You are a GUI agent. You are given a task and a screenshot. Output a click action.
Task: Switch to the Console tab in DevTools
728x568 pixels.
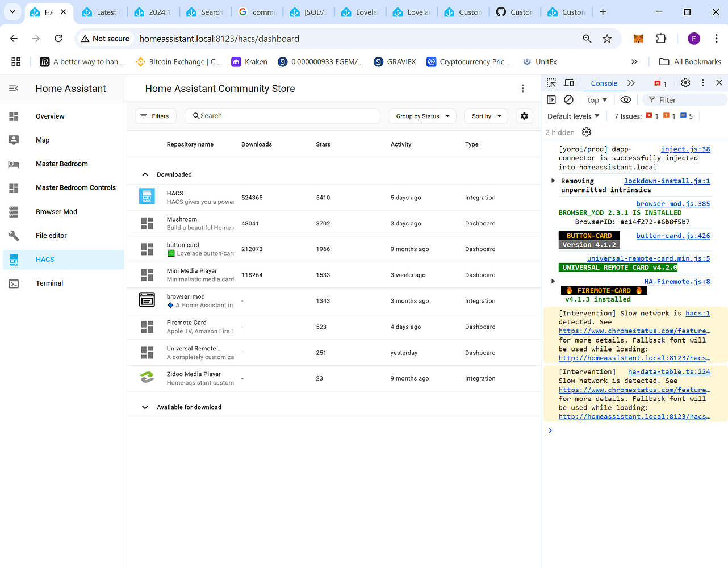(x=604, y=83)
